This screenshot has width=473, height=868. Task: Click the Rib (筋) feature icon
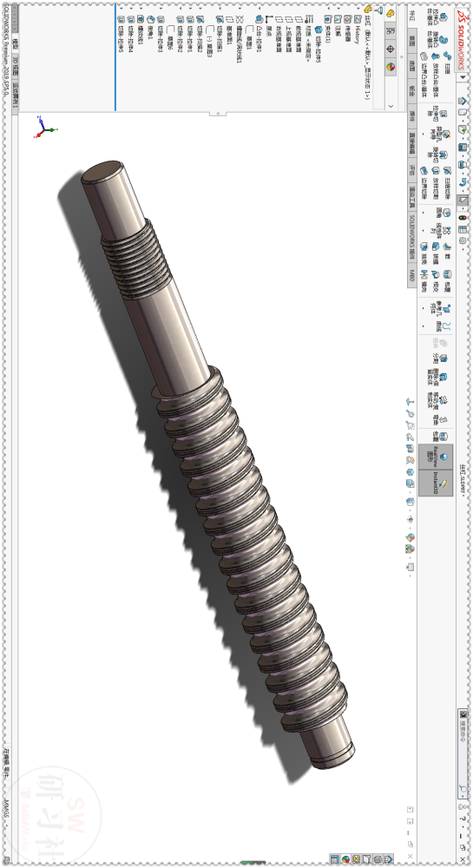pos(447,247)
